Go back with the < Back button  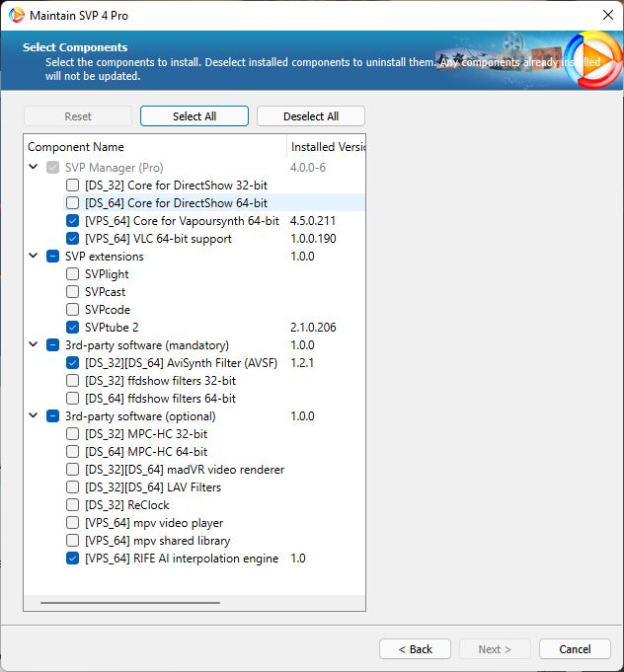pyautogui.click(x=415, y=649)
